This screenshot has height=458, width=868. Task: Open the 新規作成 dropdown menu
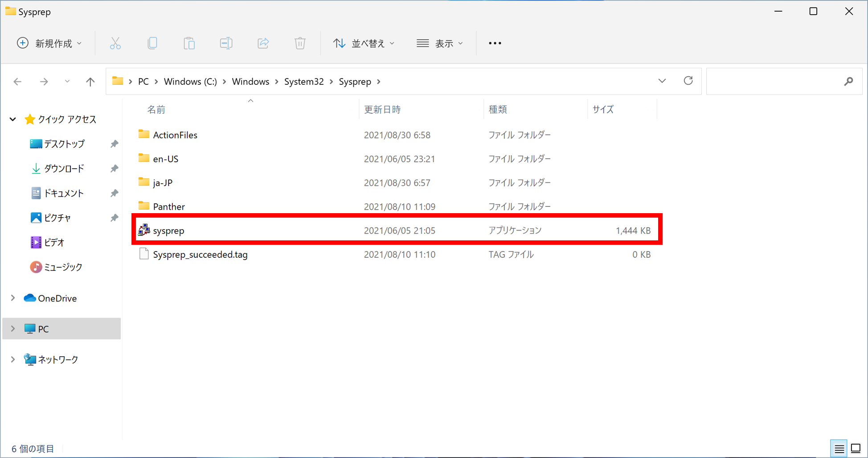click(x=49, y=43)
